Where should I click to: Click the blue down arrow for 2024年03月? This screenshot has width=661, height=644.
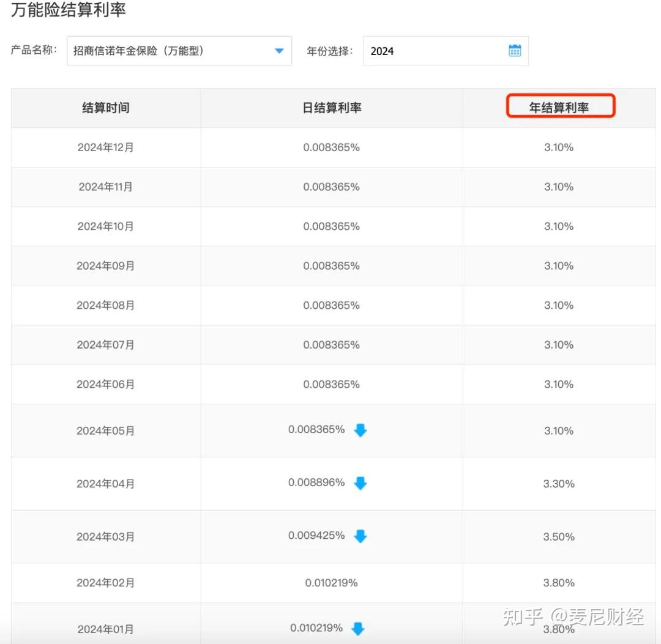[x=360, y=536]
